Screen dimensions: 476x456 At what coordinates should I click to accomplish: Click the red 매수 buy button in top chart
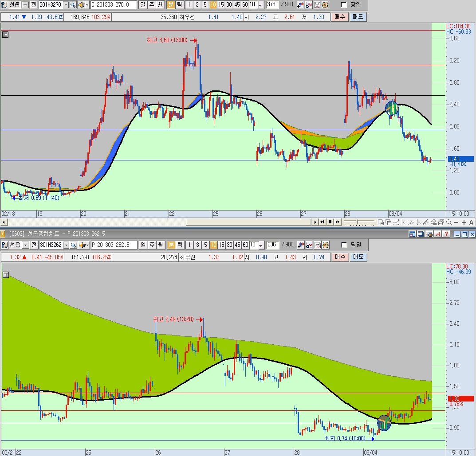tap(339, 17)
